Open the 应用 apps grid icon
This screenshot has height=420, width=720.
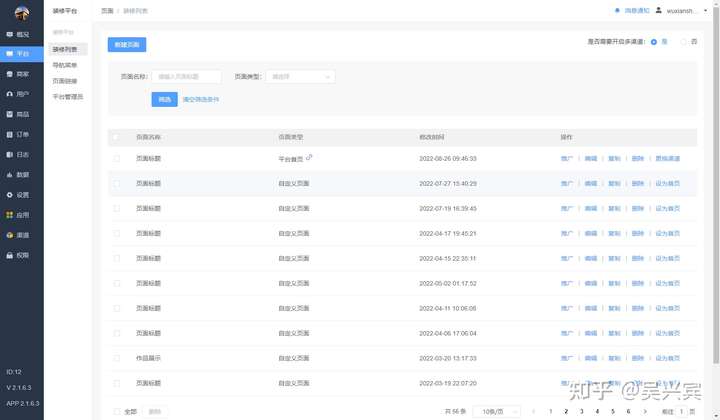(x=10, y=215)
